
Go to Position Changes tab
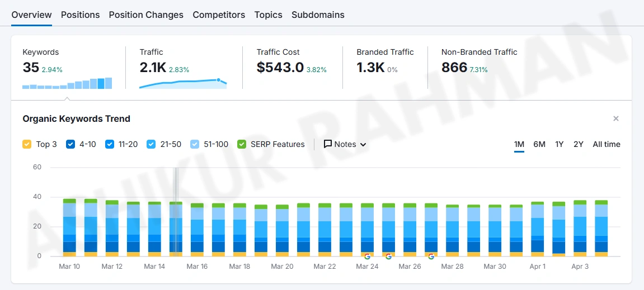click(x=146, y=15)
